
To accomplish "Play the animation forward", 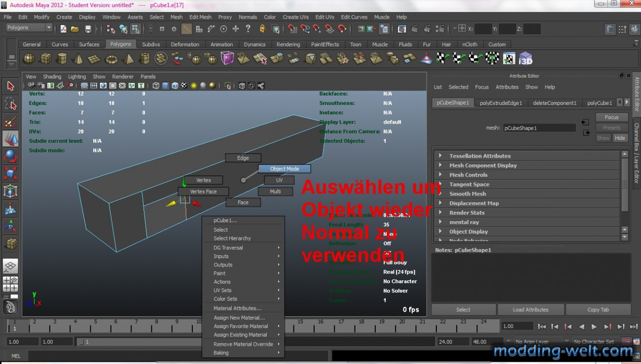I will [x=594, y=327].
